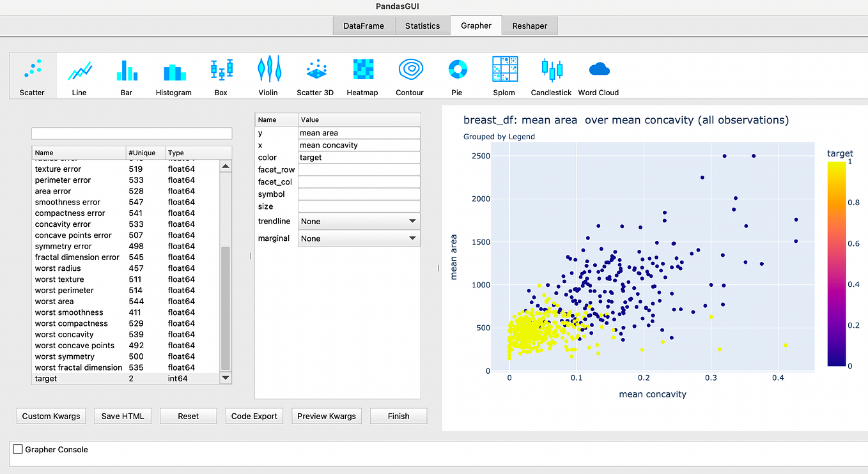Reset the current plot settings
The image size is (868, 474).
tap(188, 416)
